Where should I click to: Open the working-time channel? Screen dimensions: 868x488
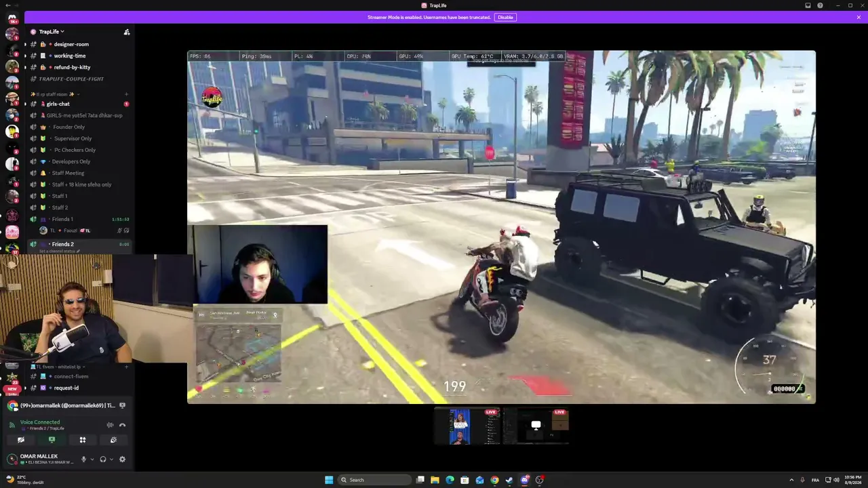click(x=79, y=56)
